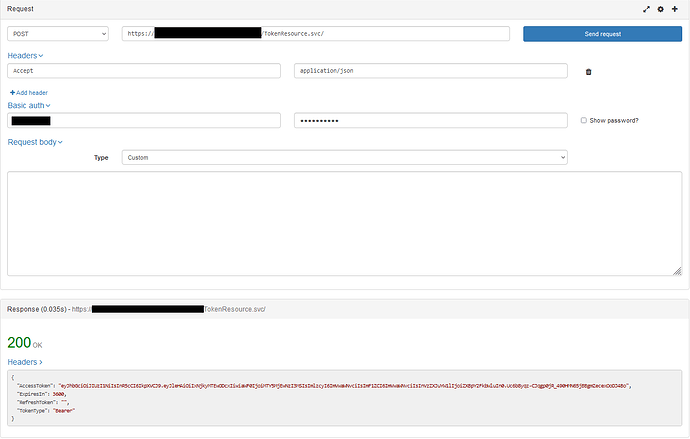Open the request body Type dropdown
The width and height of the screenshot is (690, 439).
pyautogui.click(x=345, y=157)
